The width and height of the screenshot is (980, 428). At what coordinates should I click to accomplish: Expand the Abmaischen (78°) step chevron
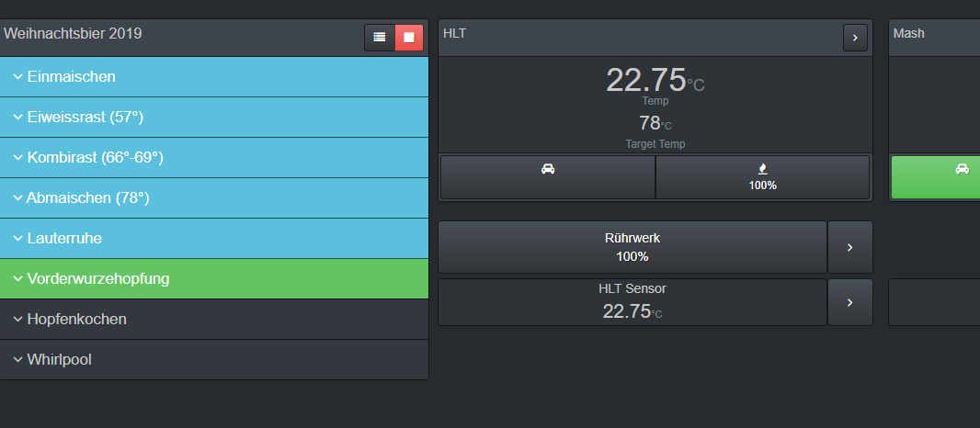click(x=18, y=197)
